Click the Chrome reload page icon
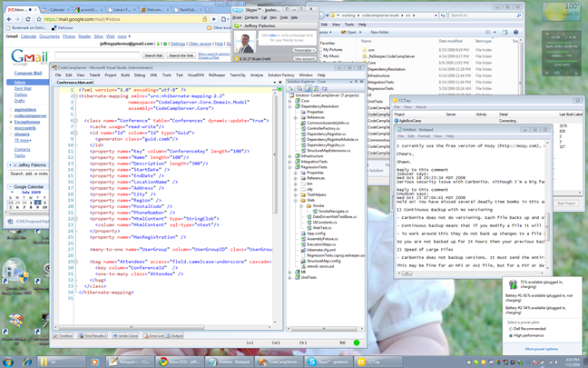Screen dimensions: 588x368 click(x=28, y=19)
